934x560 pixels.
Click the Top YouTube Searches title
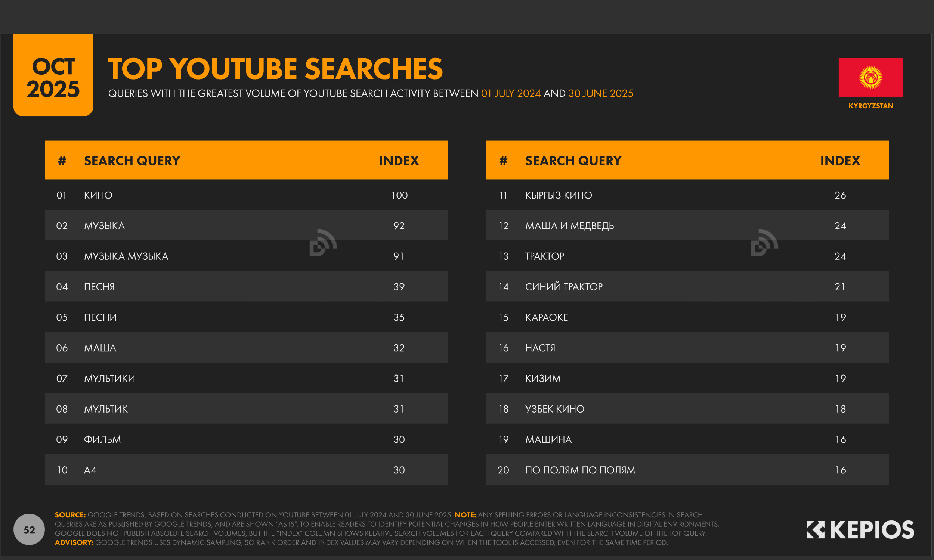click(x=275, y=69)
